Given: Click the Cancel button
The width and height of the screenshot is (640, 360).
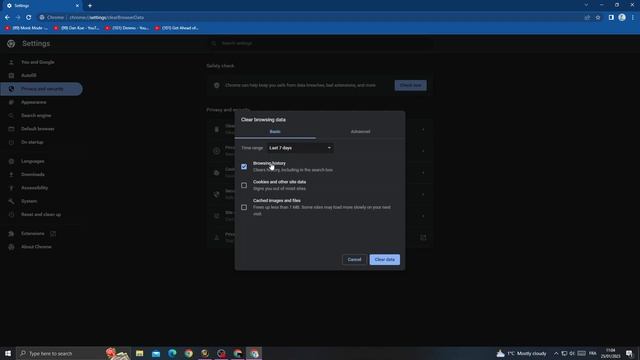Looking at the screenshot, I should [x=354, y=260].
